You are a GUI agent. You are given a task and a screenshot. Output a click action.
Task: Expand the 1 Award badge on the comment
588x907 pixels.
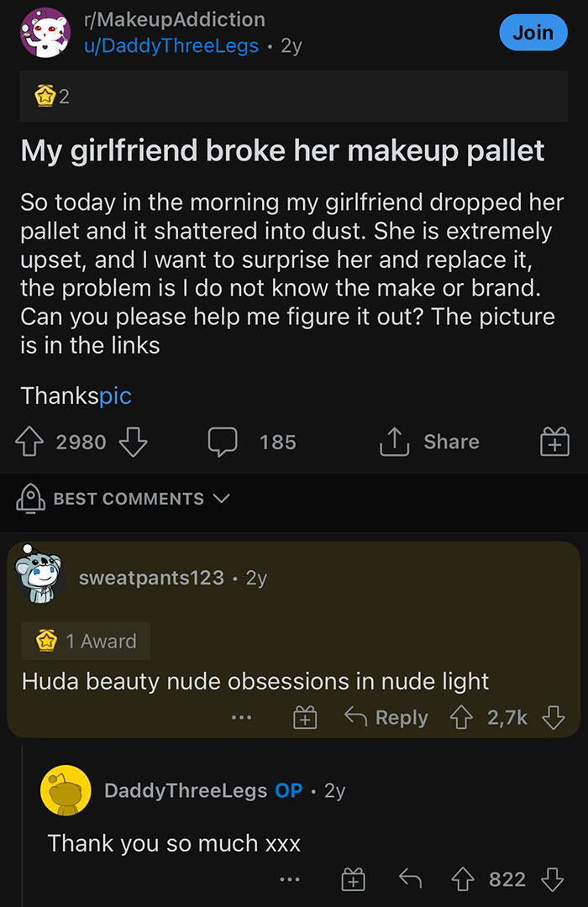point(85,640)
